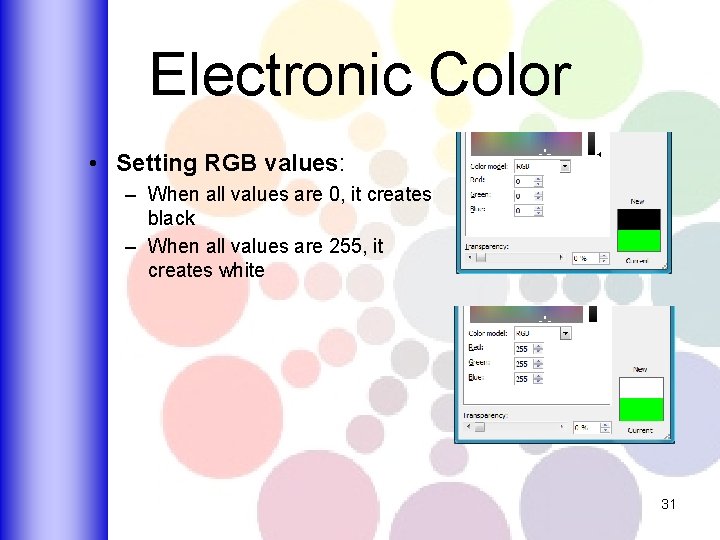720x540 pixels.
Task: Click Red field showing 255
Action: click(523, 349)
